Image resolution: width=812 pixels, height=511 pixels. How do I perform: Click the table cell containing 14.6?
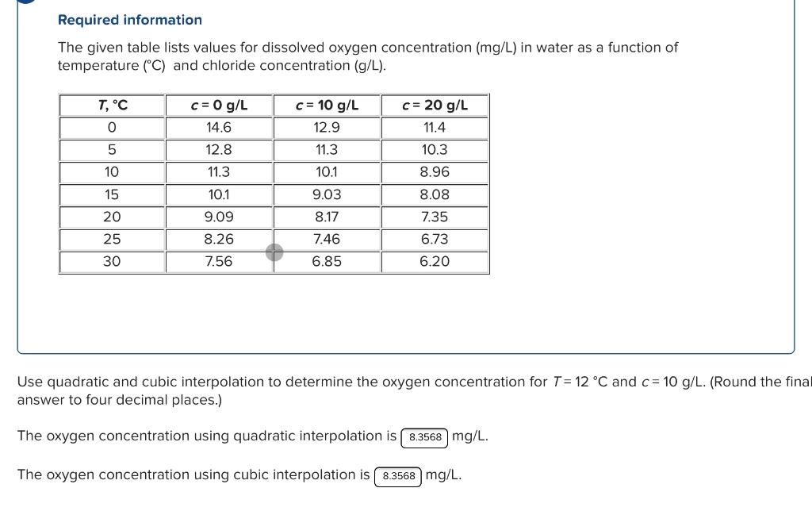click(x=220, y=127)
